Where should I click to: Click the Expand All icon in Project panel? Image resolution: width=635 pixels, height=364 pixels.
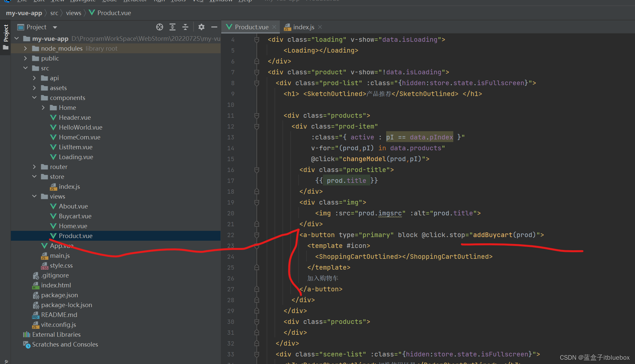click(172, 27)
